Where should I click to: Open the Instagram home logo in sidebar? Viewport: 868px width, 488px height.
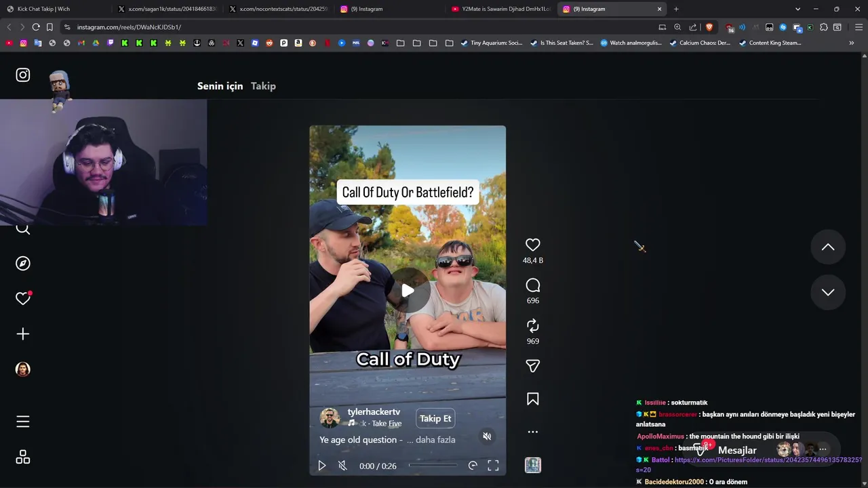point(23,75)
